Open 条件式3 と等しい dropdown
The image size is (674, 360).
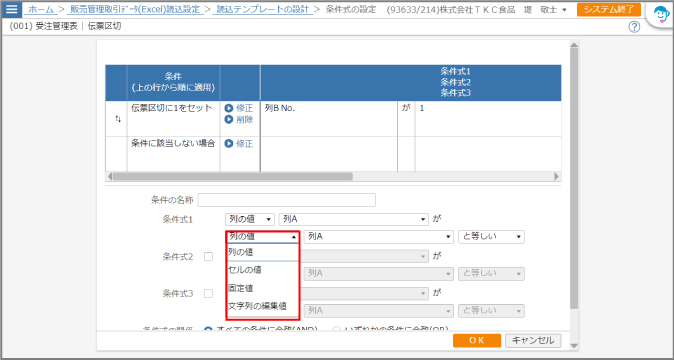[x=491, y=311]
